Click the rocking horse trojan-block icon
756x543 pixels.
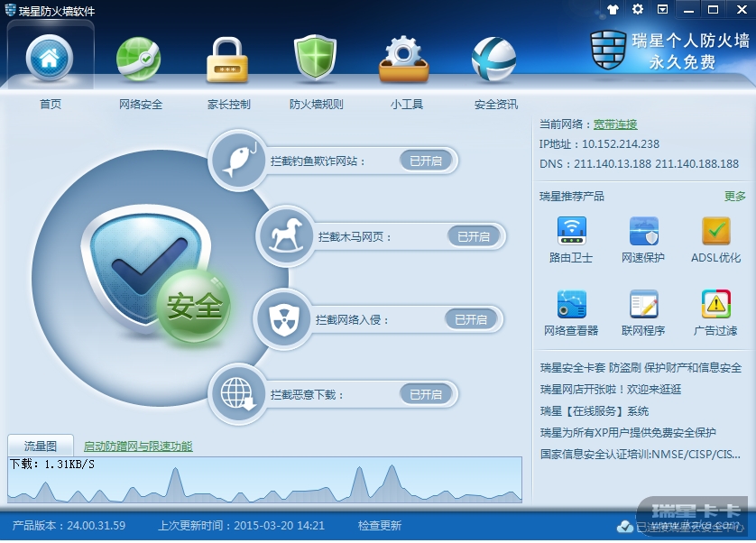[285, 236]
